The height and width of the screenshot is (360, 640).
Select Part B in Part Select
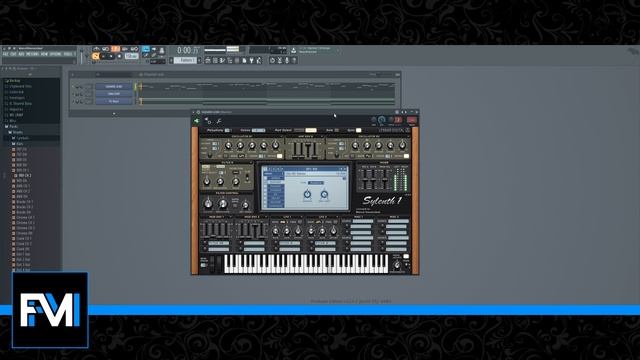[x=311, y=130]
